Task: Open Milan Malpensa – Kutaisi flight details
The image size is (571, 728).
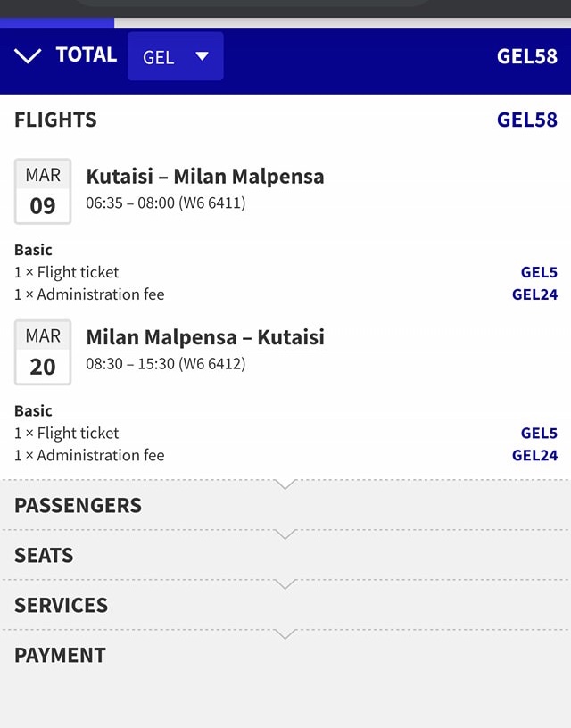Action: [x=204, y=337]
